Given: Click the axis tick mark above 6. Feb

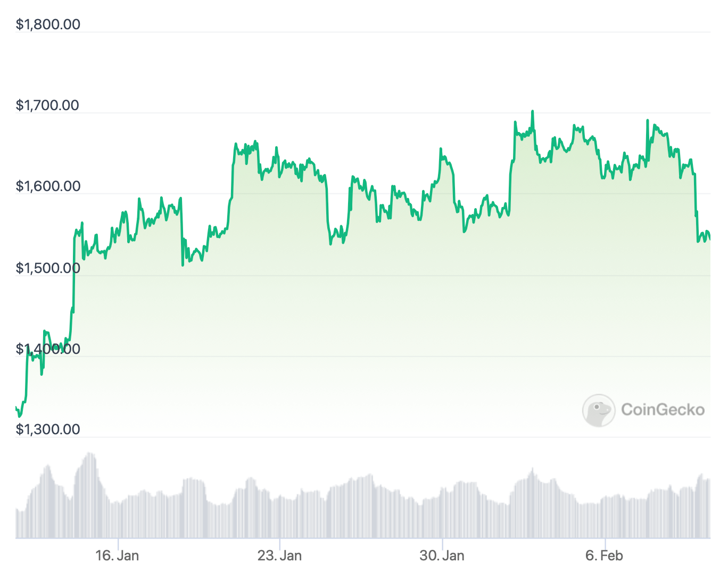Looking at the screenshot, I should [605, 542].
